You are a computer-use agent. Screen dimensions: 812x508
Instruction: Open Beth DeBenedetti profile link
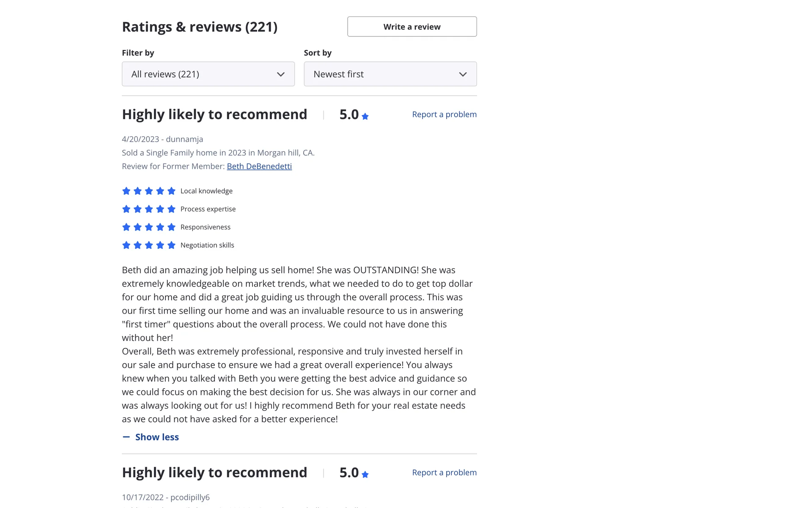click(259, 166)
